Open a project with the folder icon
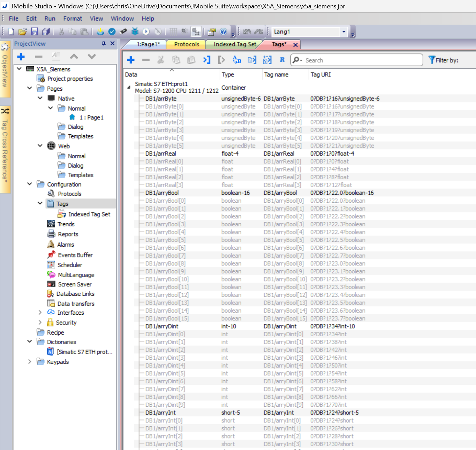Viewport: 476px width, 450px height. (23, 32)
